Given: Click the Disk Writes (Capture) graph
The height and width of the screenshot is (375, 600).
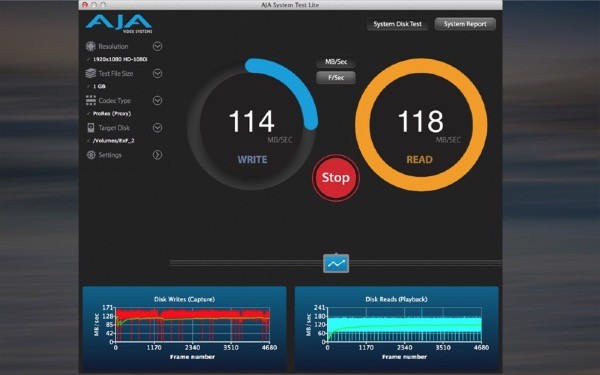Looking at the screenshot, I should click(x=184, y=329).
